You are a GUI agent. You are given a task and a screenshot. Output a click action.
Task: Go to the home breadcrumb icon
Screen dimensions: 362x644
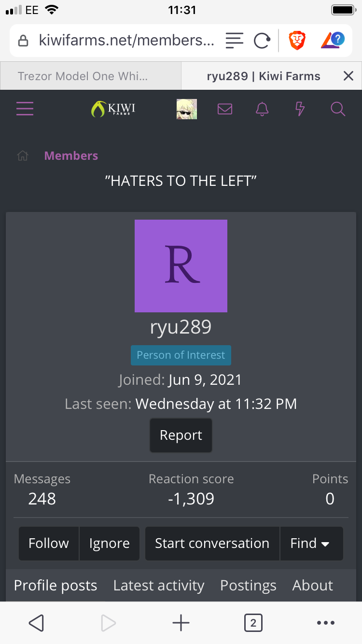23,156
